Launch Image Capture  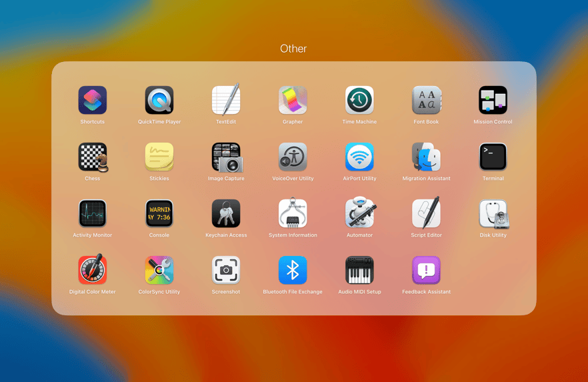227,157
